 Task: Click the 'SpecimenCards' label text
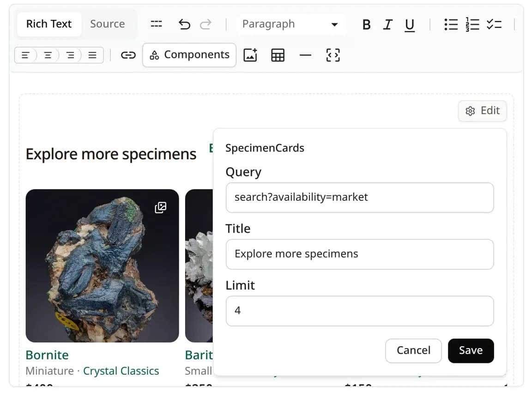(x=265, y=148)
